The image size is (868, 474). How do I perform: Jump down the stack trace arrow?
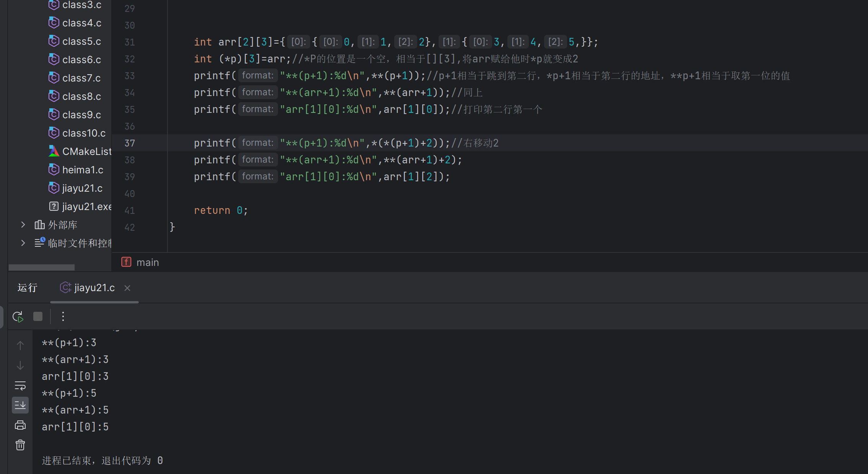point(20,365)
